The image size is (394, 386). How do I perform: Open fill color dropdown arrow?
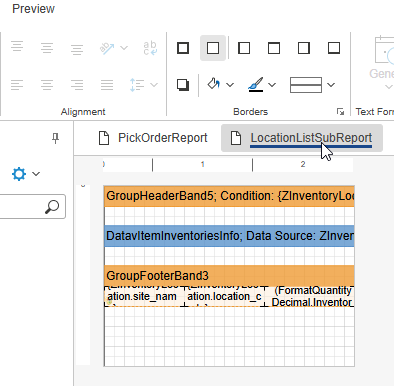point(230,85)
